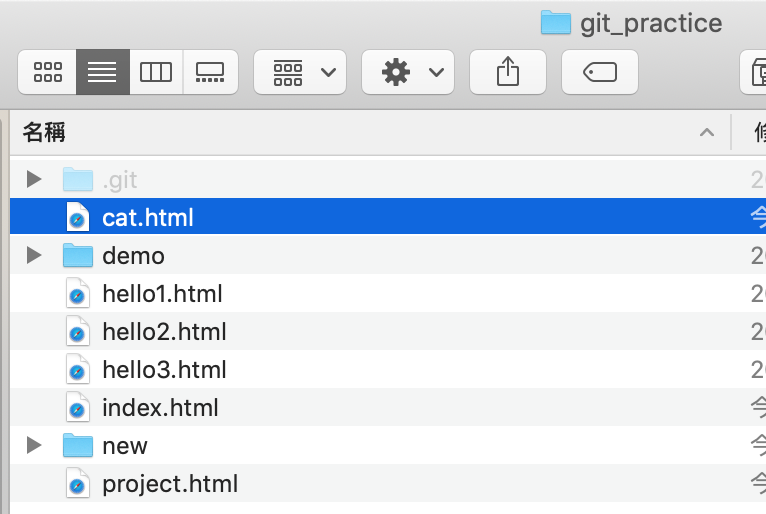The height and width of the screenshot is (514, 766).
Task: Click the demo folder icon
Action: pyautogui.click(x=77, y=256)
